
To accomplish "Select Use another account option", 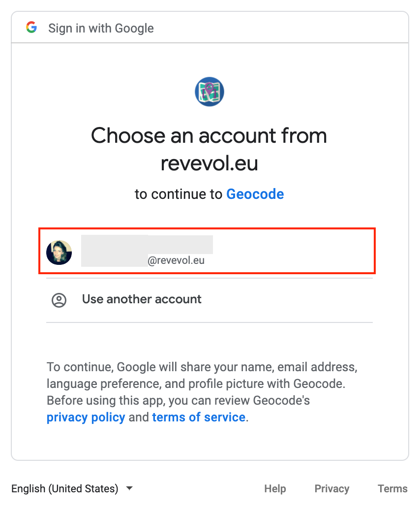I will coord(210,300).
